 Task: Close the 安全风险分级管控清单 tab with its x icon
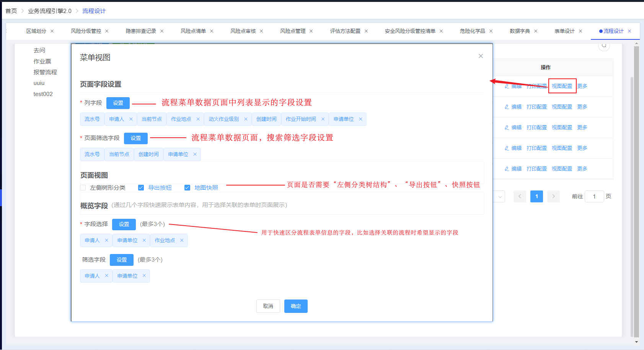(x=441, y=31)
